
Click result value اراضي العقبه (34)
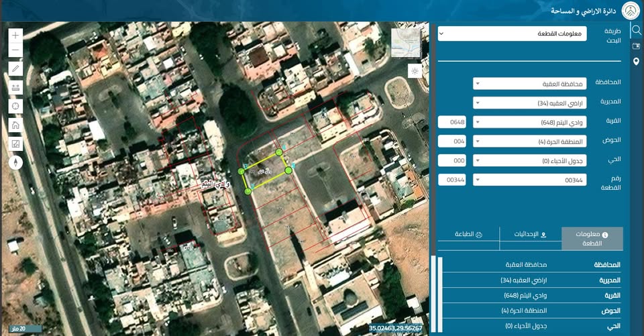click(x=524, y=280)
